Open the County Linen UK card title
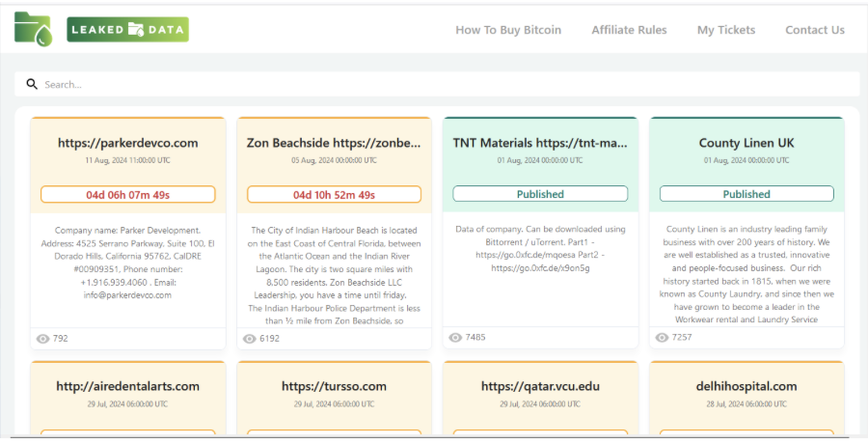868x444 pixels. [x=746, y=143]
